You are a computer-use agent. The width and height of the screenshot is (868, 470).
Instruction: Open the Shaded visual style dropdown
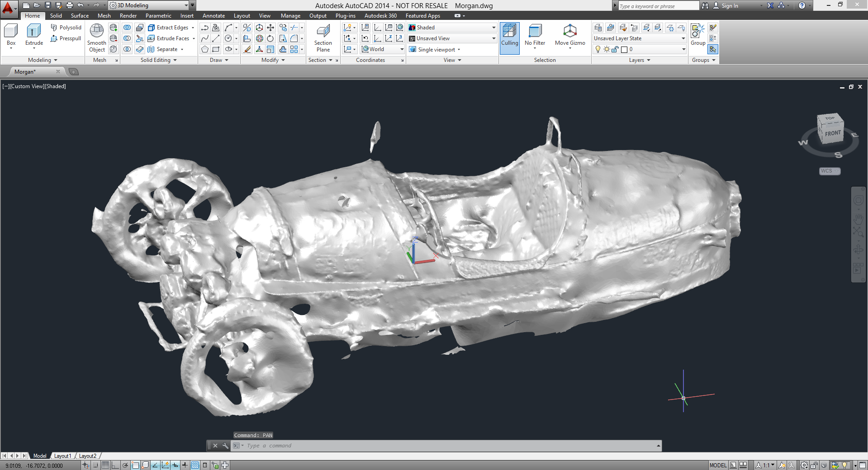452,28
